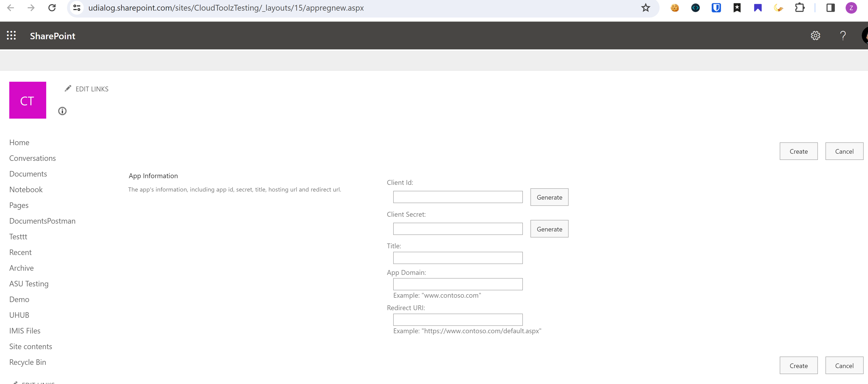Open the browser extensions puzzle icon
This screenshot has height=384, width=868.
coord(799,8)
